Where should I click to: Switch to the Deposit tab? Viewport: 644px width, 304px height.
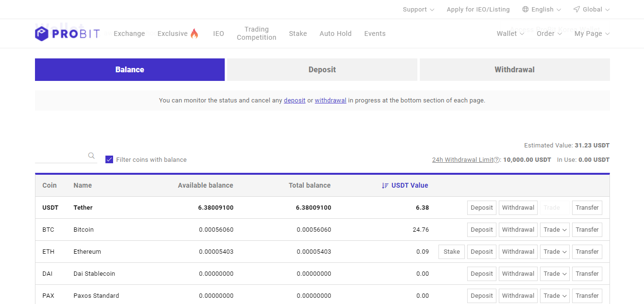[x=322, y=69]
